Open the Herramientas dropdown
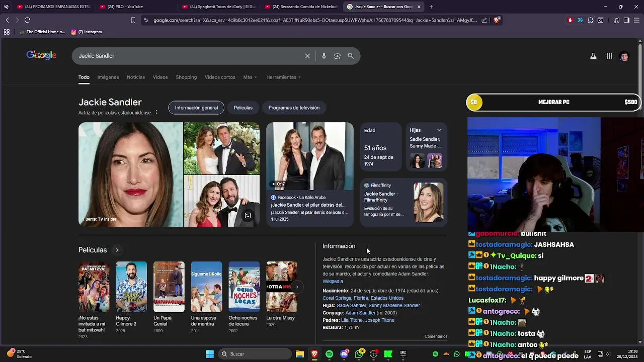Viewport: 644px width, 362px height. pos(283,77)
